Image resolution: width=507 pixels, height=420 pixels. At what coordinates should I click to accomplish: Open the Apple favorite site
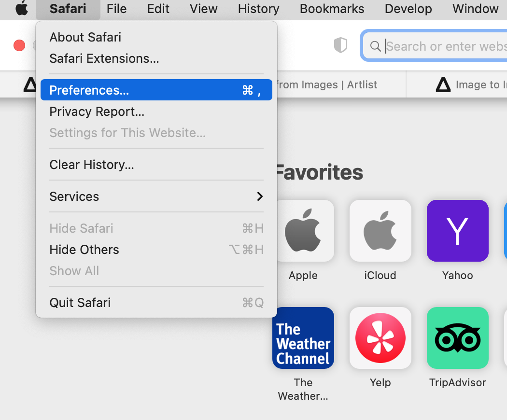pyautogui.click(x=303, y=230)
